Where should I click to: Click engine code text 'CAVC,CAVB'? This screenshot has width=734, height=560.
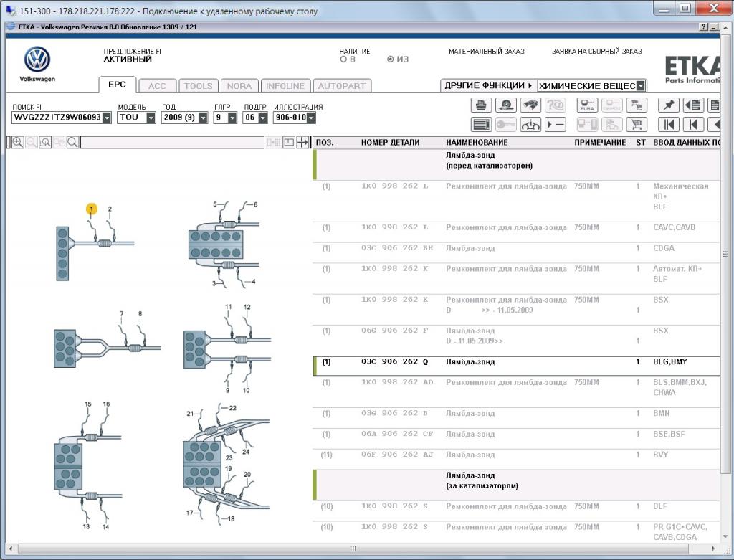(x=674, y=227)
